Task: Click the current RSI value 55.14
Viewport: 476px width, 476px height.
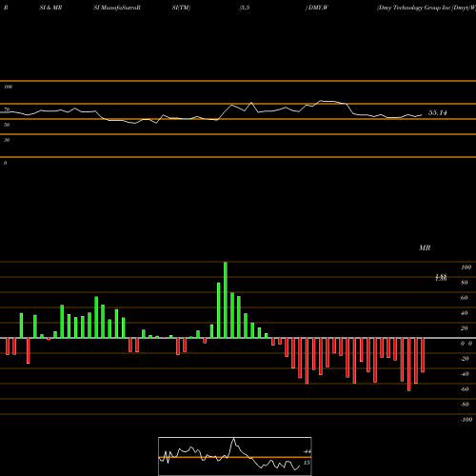Action: [x=438, y=112]
